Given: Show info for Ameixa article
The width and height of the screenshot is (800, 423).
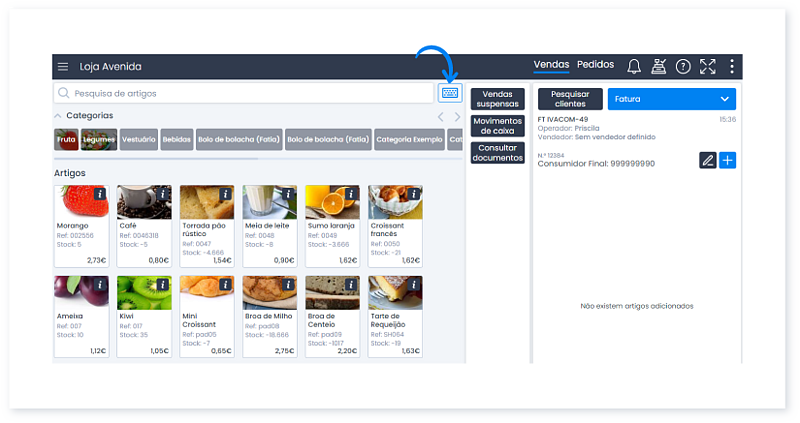Looking at the screenshot, I should 100,285.
